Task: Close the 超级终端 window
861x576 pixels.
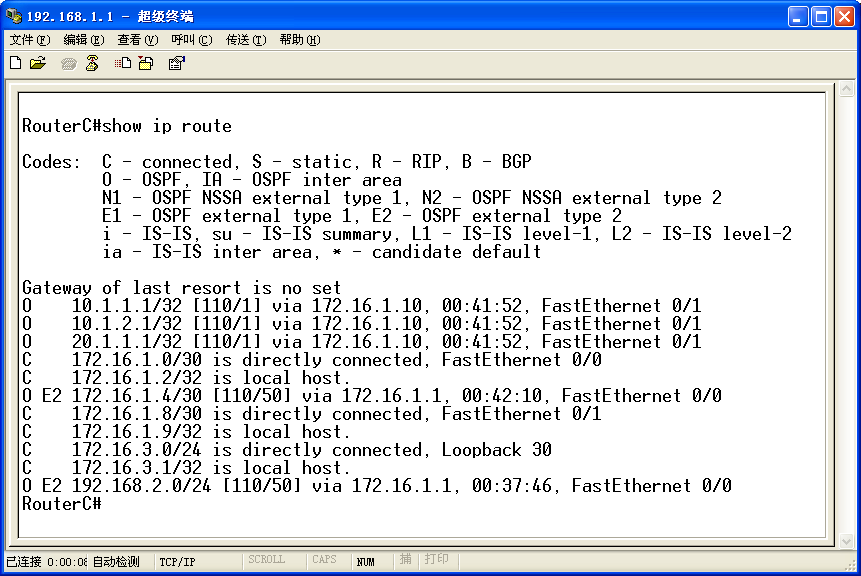Action: pos(845,17)
